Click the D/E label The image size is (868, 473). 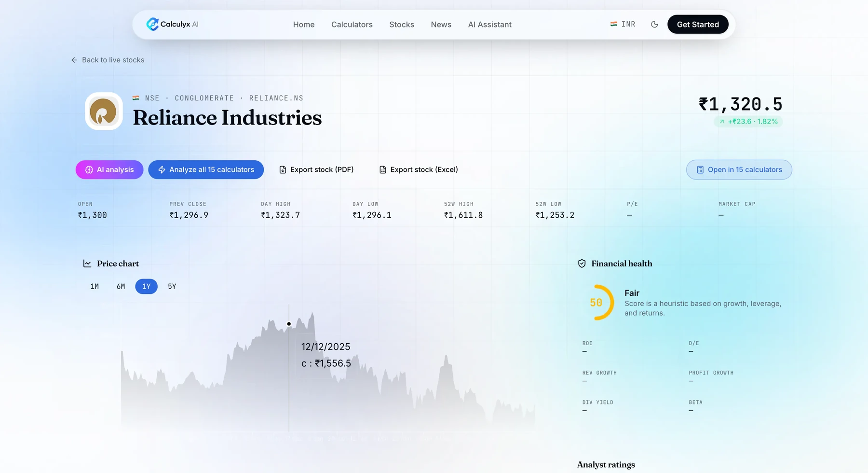pyautogui.click(x=694, y=344)
